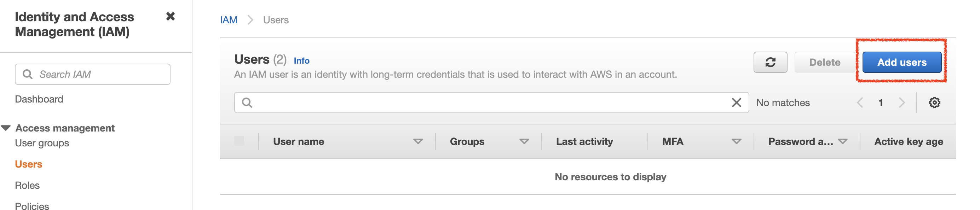
Task: Open Roles in sidebar
Action: point(27,185)
